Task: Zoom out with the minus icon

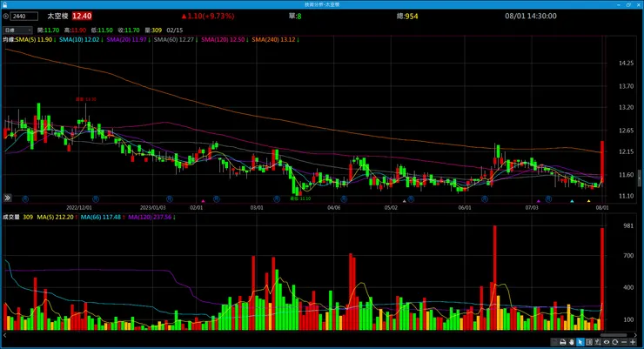Action: (x=624, y=342)
